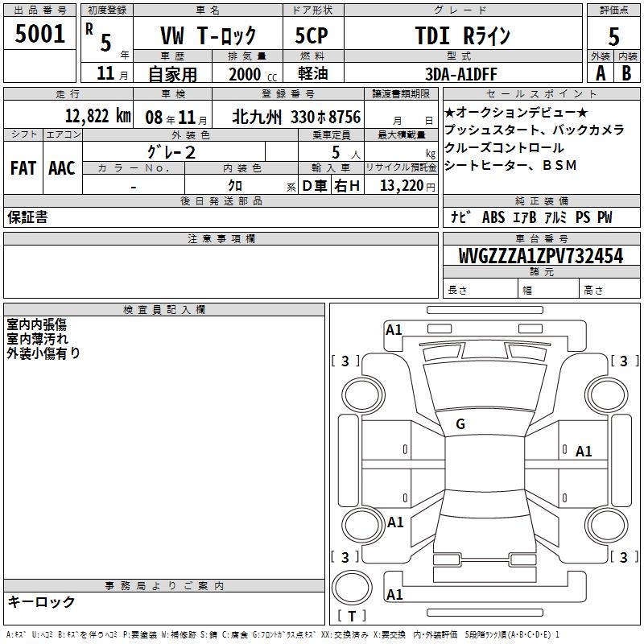Select ★オークションデビュー★ sales point line
This screenshot has width=644, height=644.
(516, 112)
